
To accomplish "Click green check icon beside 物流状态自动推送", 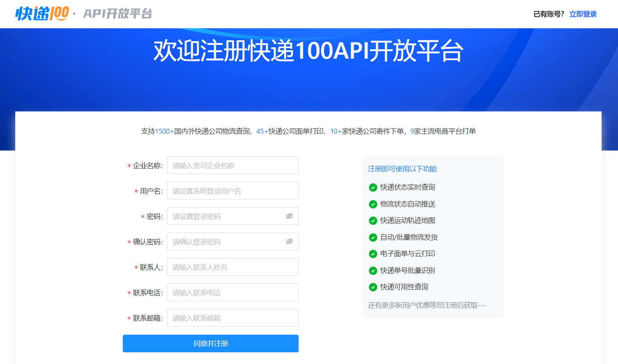I will tap(373, 204).
